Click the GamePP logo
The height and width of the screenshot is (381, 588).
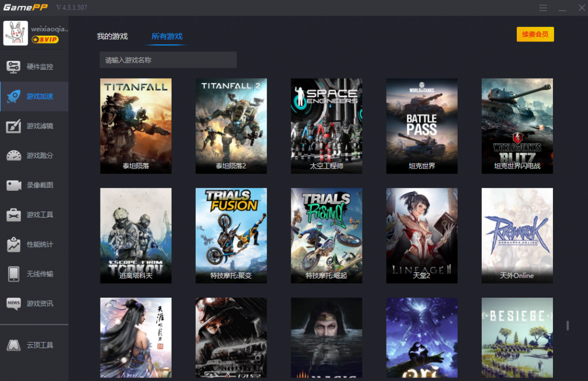(25, 7)
